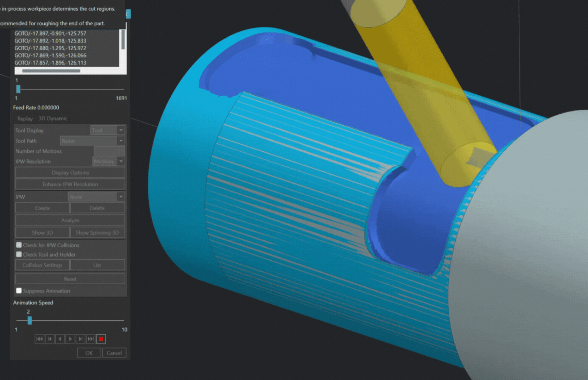
Task: Click the OK button
Action: [89, 353]
